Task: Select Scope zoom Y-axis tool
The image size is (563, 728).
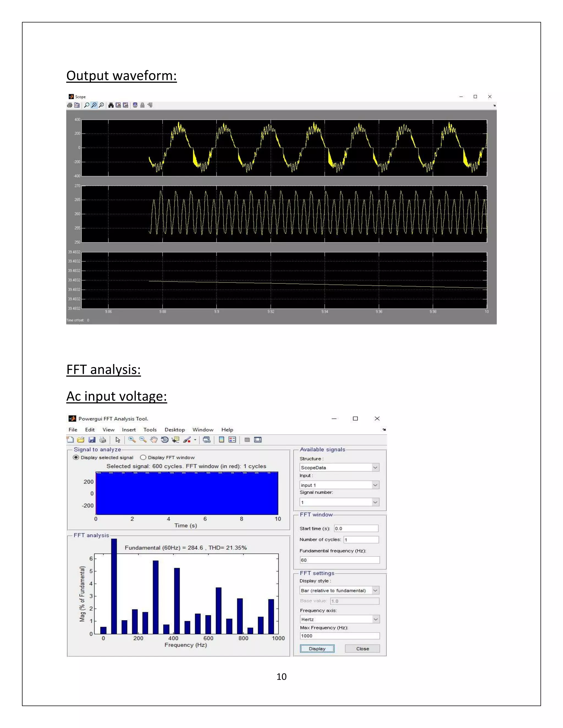Action: click(x=101, y=105)
